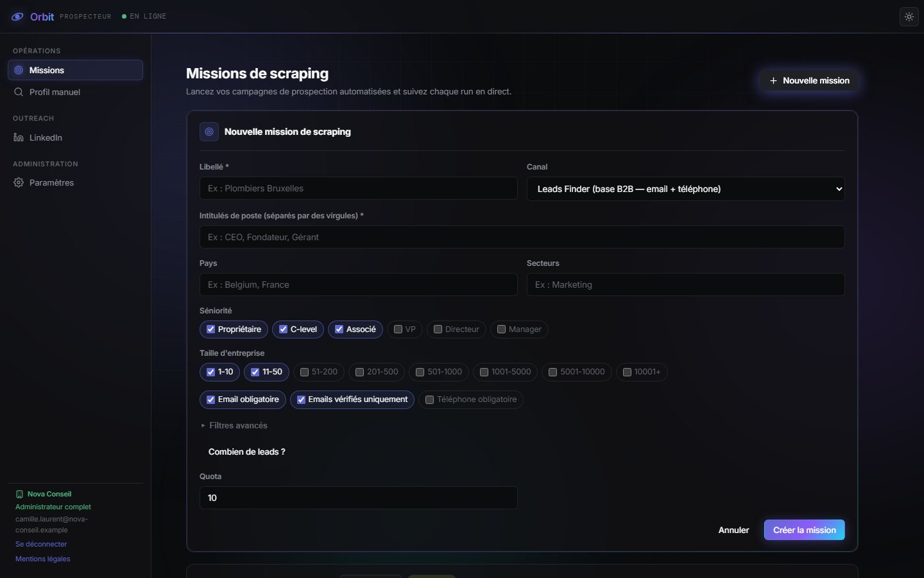Open the Missions section
This screenshot has width=924, height=578.
pyautogui.click(x=75, y=70)
